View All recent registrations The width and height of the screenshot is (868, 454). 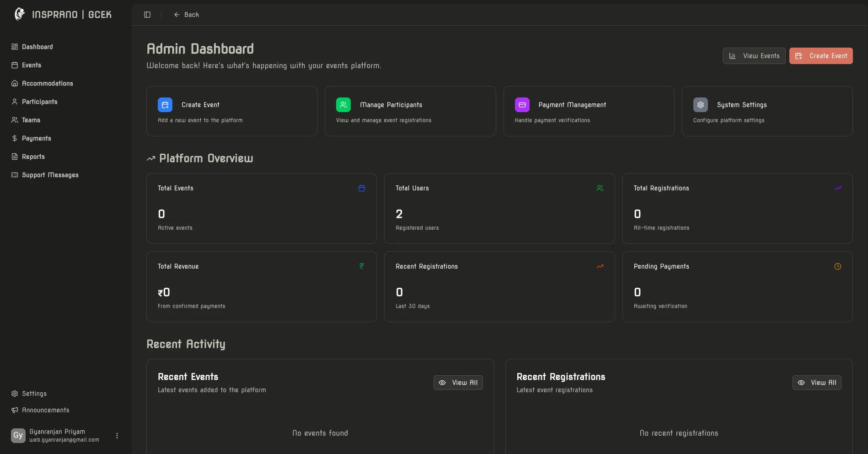pos(817,383)
